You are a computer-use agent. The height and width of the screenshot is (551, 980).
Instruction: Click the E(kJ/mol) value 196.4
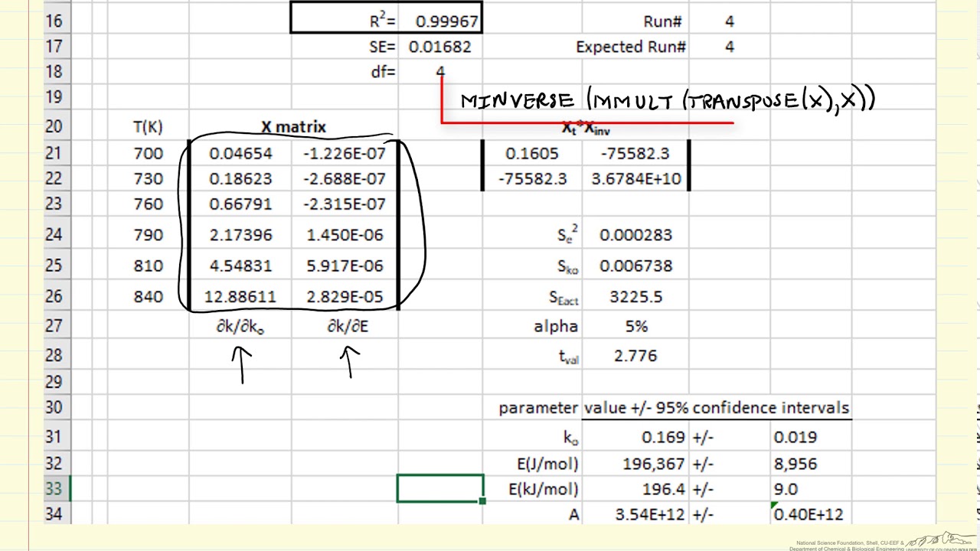pos(635,489)
